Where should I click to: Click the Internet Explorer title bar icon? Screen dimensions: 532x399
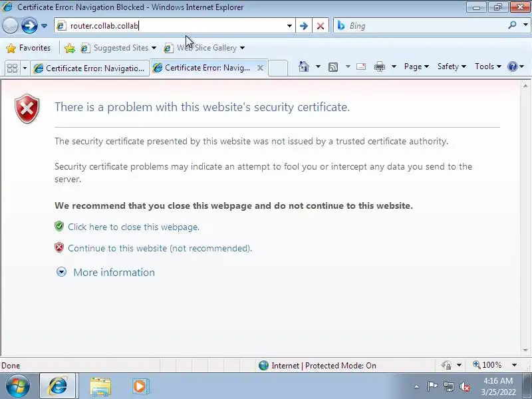[7, 7]
